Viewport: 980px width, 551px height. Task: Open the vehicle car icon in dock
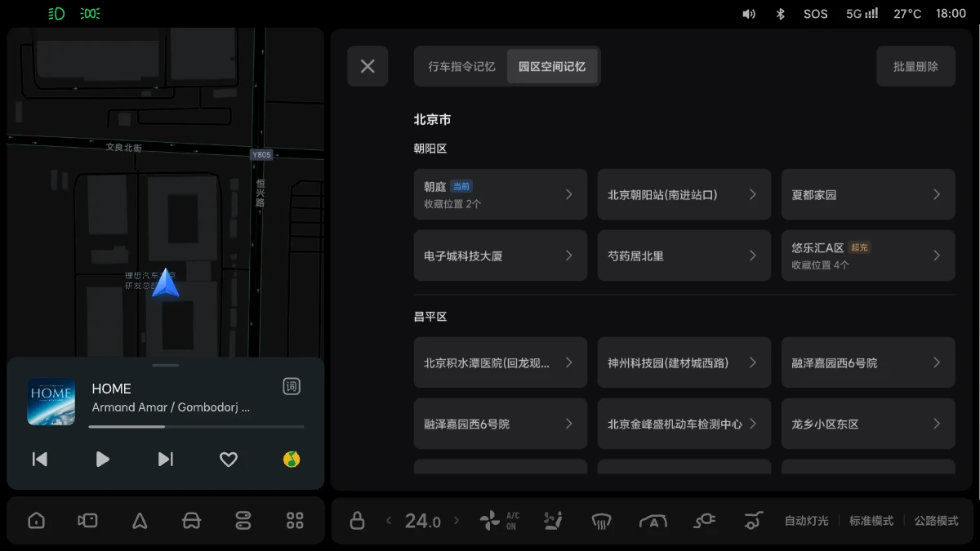[x=191, y=521]
